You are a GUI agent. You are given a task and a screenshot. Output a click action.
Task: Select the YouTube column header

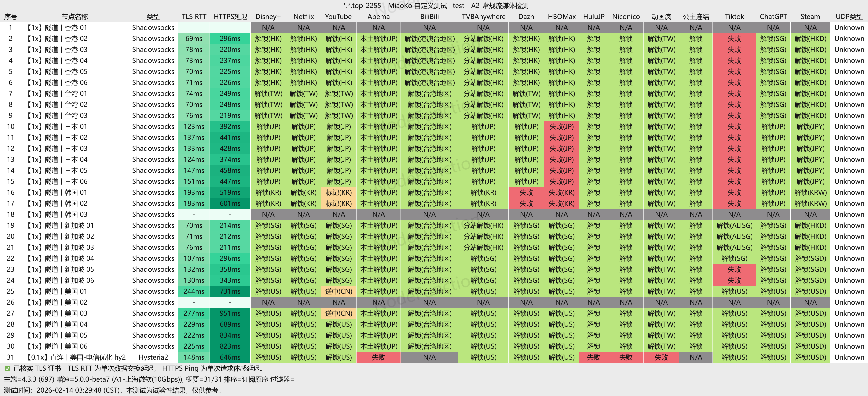pos(338,16)
